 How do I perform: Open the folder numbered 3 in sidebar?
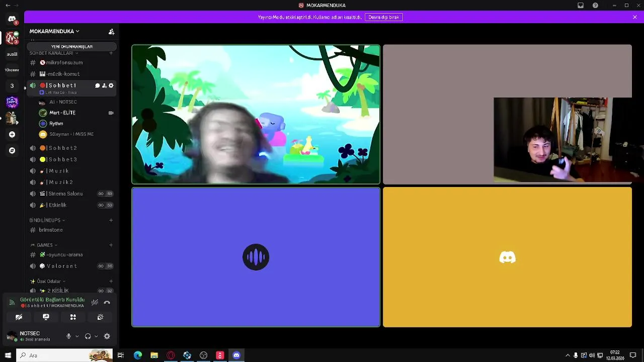(x=12, y=86)
